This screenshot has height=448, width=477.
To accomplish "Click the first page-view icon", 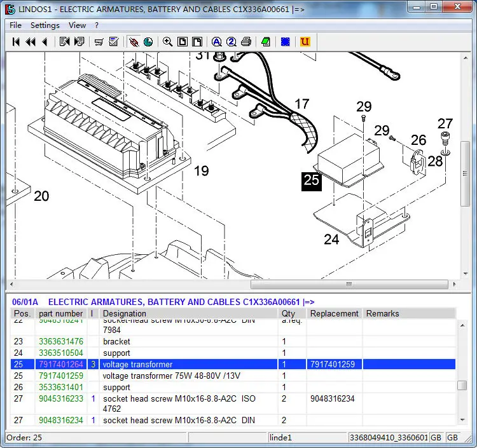I will tap(183, 42).
